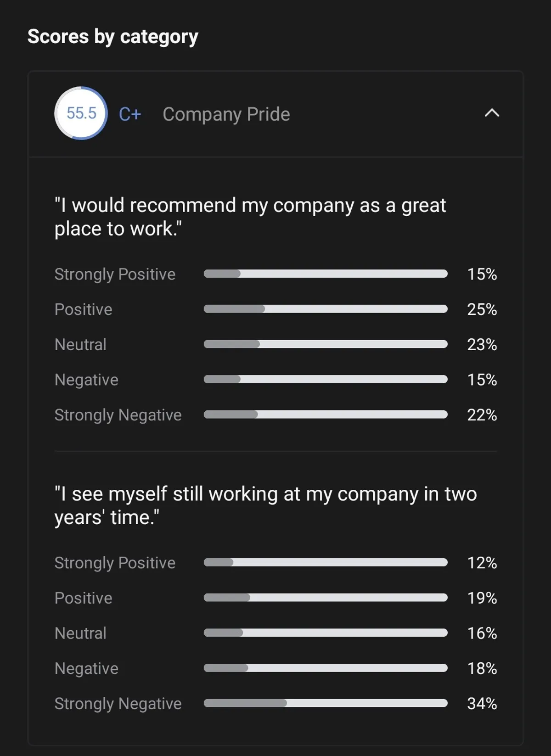Click the two years' Positive 19% bar
Image resolution: width=551 pixels, height=756 pixels.
coord(326,598)
